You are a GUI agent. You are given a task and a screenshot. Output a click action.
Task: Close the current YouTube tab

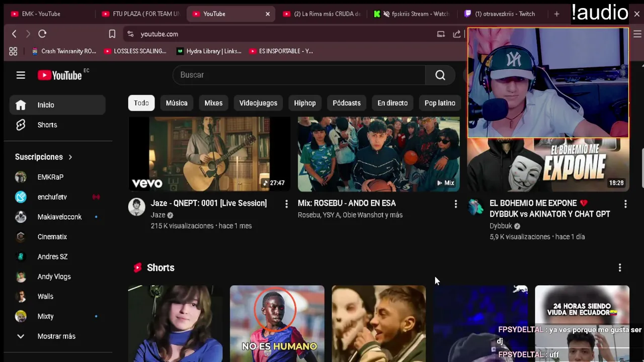(268, 14)
